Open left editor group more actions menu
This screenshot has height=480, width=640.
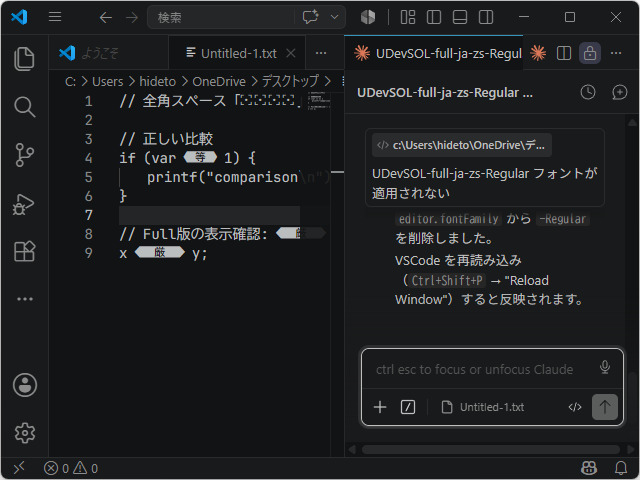(x=321, y=53)
